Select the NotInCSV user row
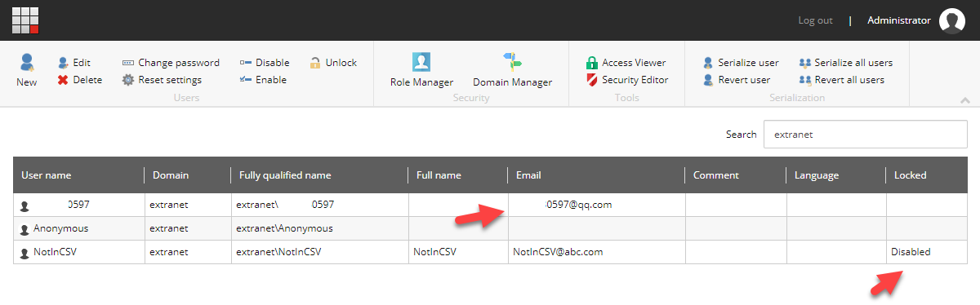 click(x=490, y=252)
